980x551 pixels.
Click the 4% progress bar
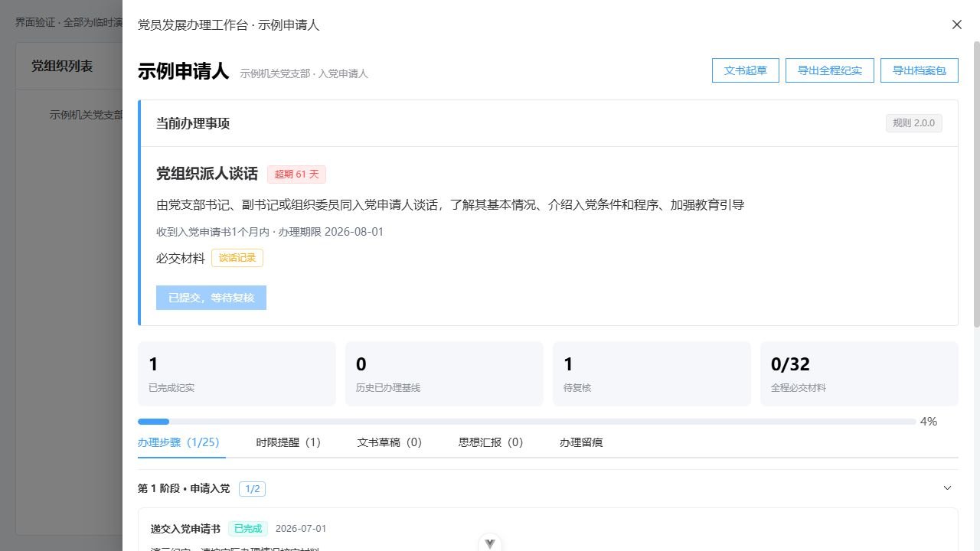[x=527, y=422]
